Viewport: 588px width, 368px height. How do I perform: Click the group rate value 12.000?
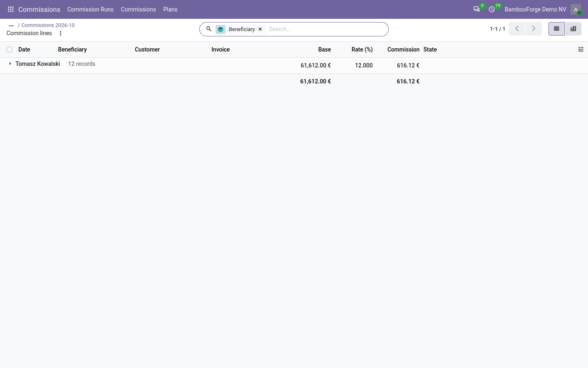363,65
